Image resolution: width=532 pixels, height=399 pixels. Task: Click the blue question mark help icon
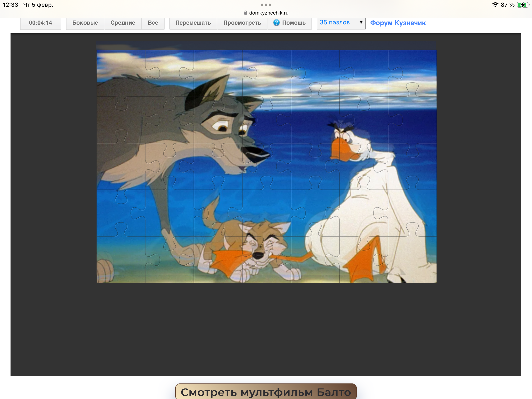click(276, 23)
